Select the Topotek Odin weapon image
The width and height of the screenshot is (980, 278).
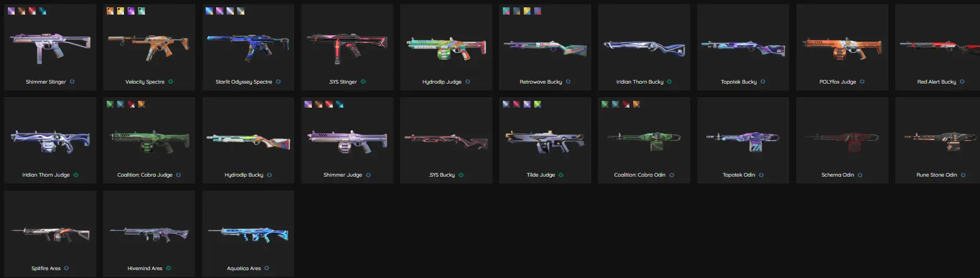click(x=743, y=140)
